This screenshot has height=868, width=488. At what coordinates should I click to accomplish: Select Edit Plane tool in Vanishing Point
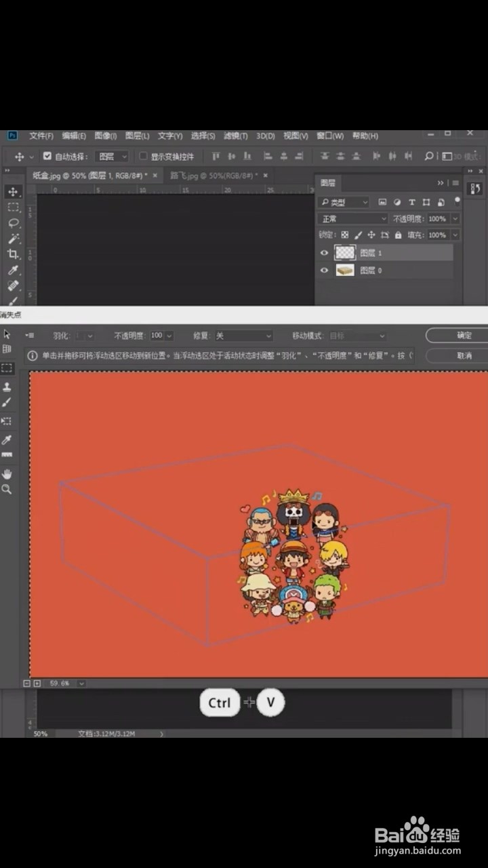(x=7, y=334)
